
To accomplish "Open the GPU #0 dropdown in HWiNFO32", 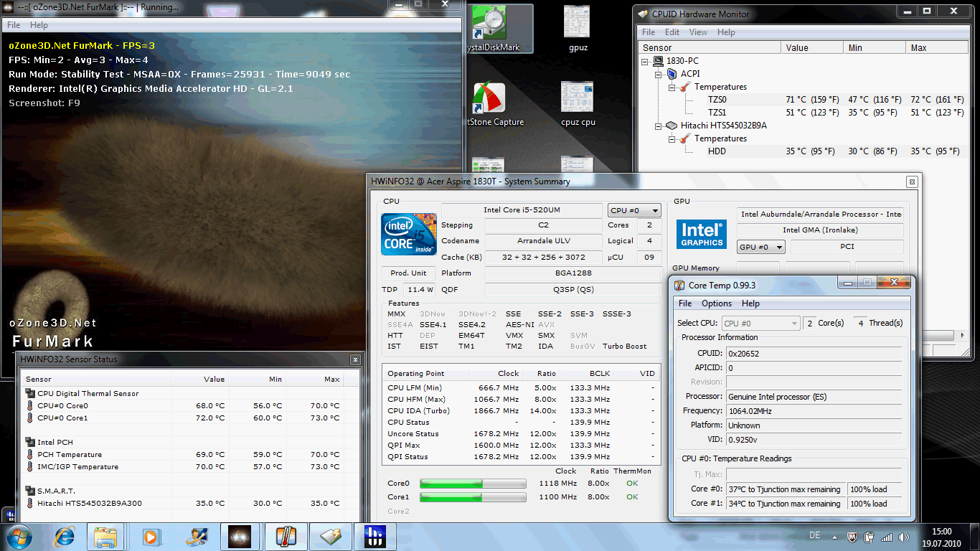I will coord(761,247).
